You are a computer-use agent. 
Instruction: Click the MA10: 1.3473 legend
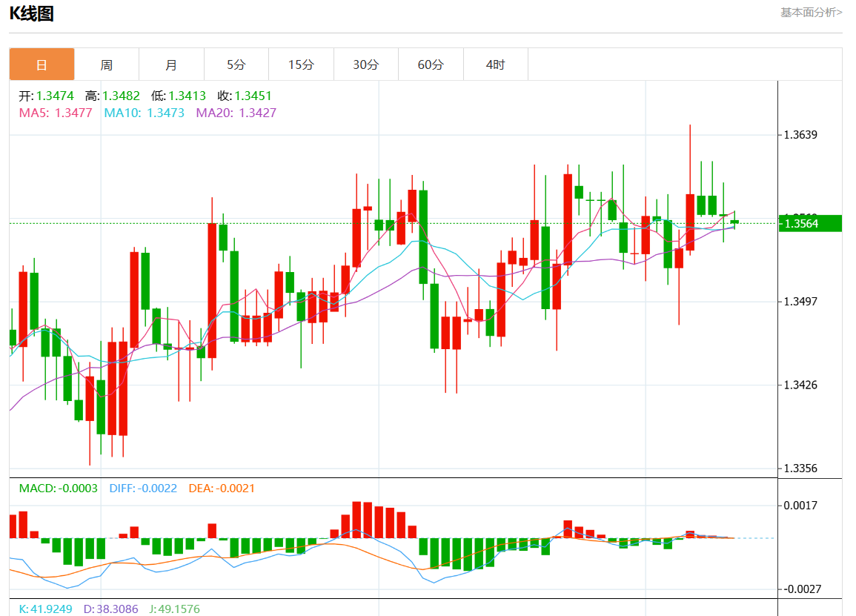144,113
